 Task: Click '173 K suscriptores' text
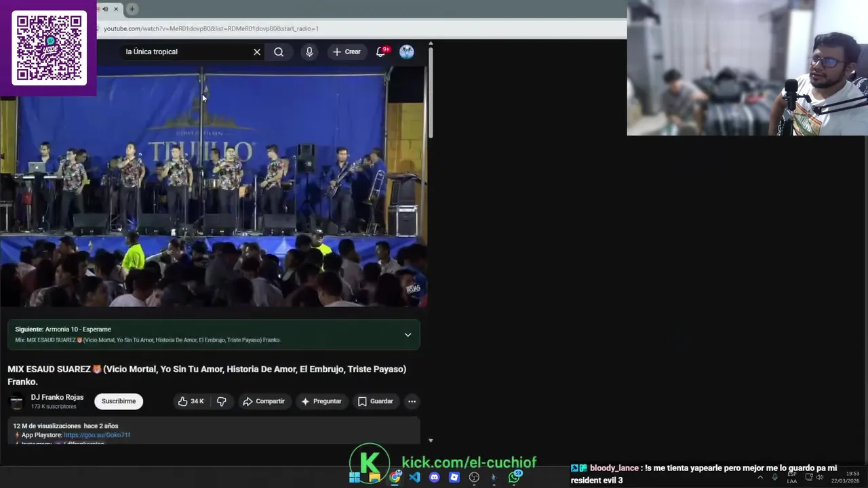54,407
